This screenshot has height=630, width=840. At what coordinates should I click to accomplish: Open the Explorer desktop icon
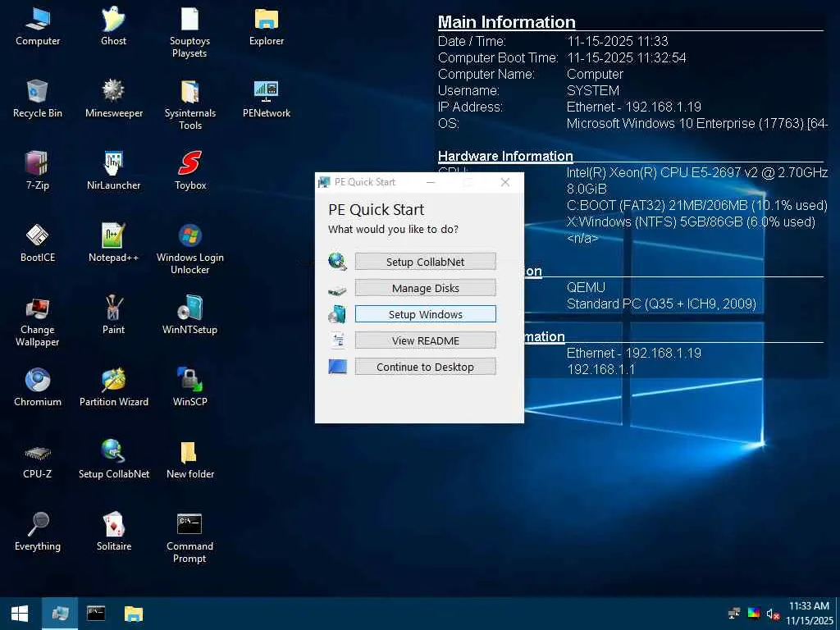click(x=267, y=27)
